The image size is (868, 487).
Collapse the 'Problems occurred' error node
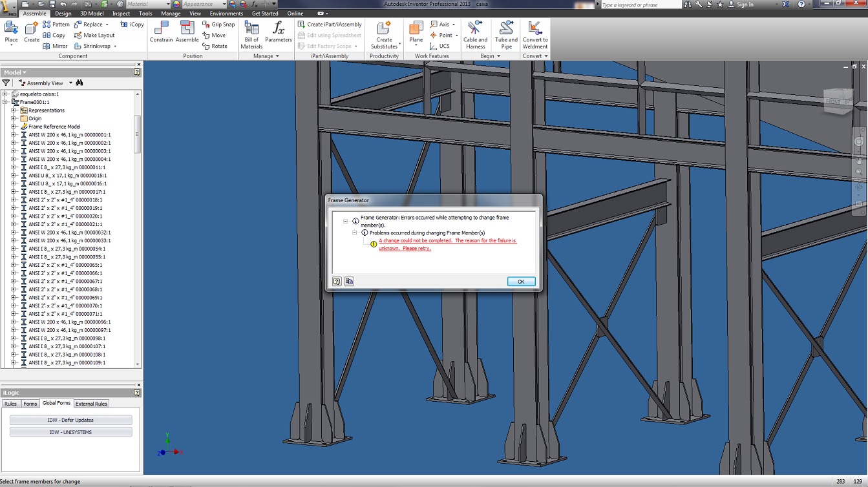tap(355, 233)
